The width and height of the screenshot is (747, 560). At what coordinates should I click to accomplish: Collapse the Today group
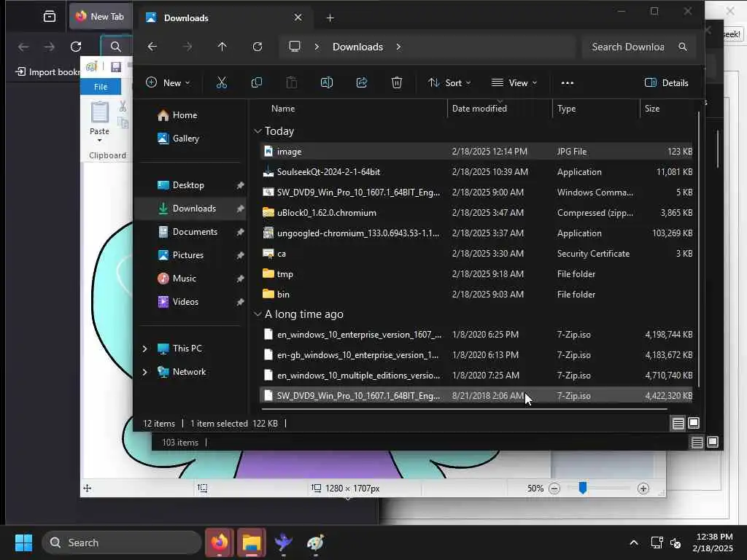point(258,131)
